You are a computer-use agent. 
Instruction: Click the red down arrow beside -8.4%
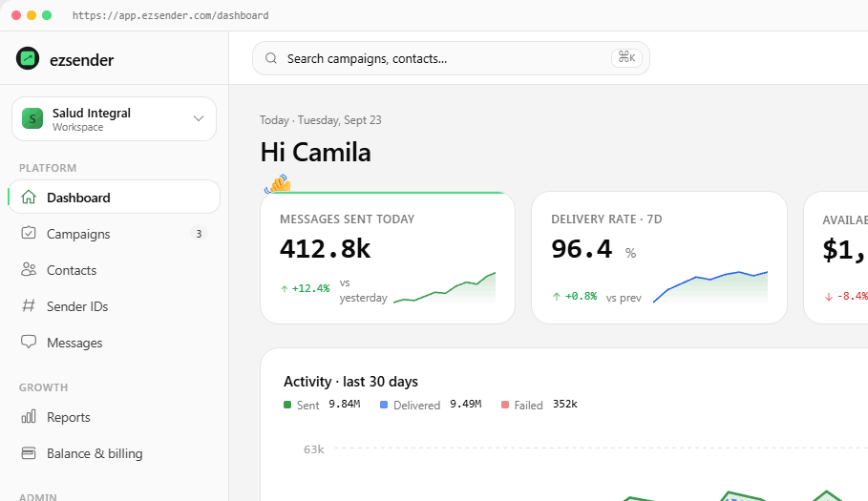tap(829, 297)
